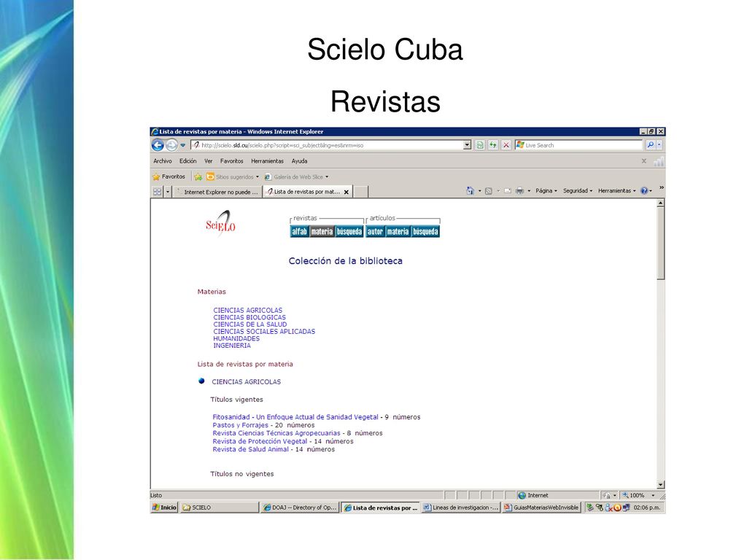Image resolution: width=747 pixels, height=560 pixels.
Task: Click the Print icon in command bar
Action: click(519, 191)
